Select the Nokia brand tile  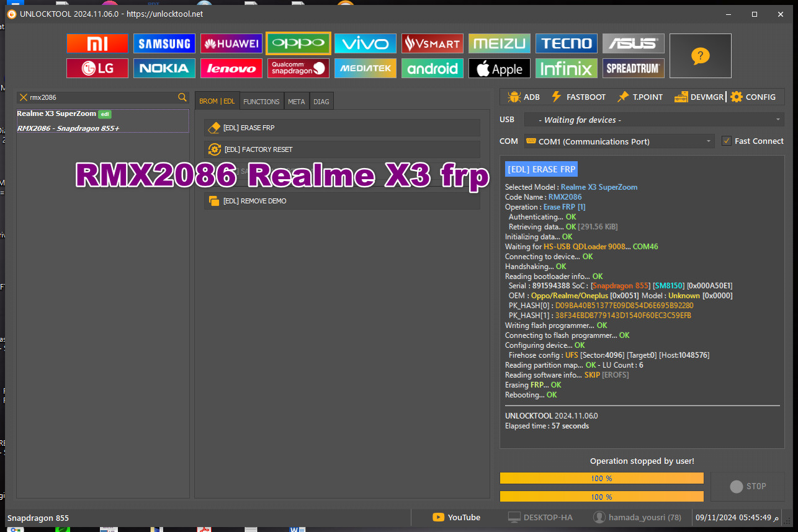164,68
